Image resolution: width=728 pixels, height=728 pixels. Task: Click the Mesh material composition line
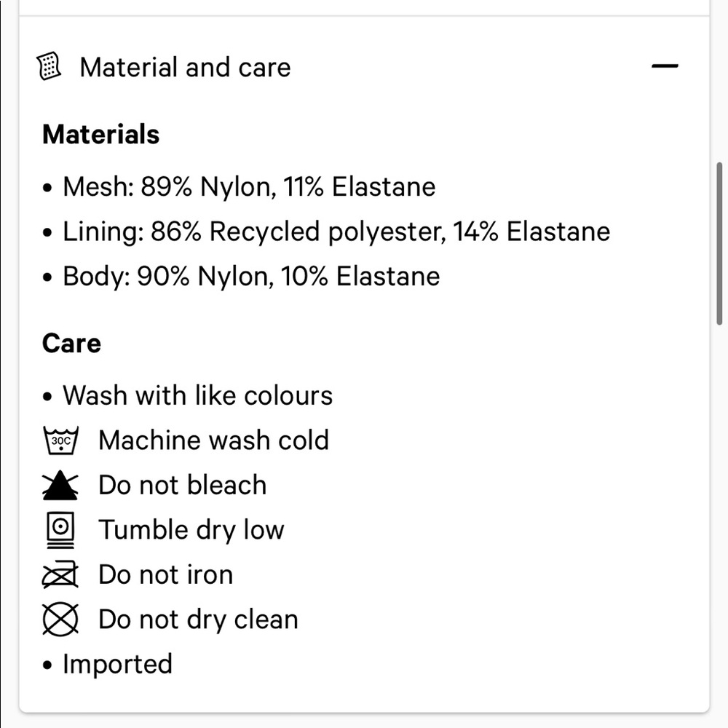coord(249,187)
